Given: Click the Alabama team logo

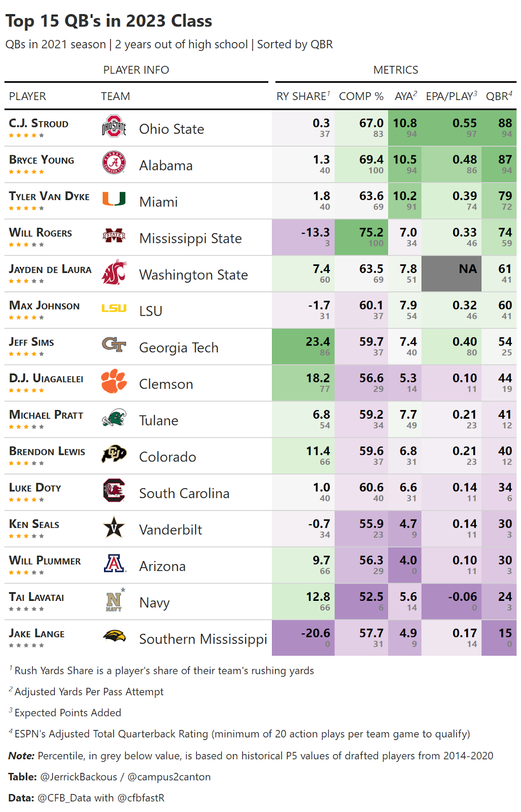Looking at the screenshot, I should [114, 163].
